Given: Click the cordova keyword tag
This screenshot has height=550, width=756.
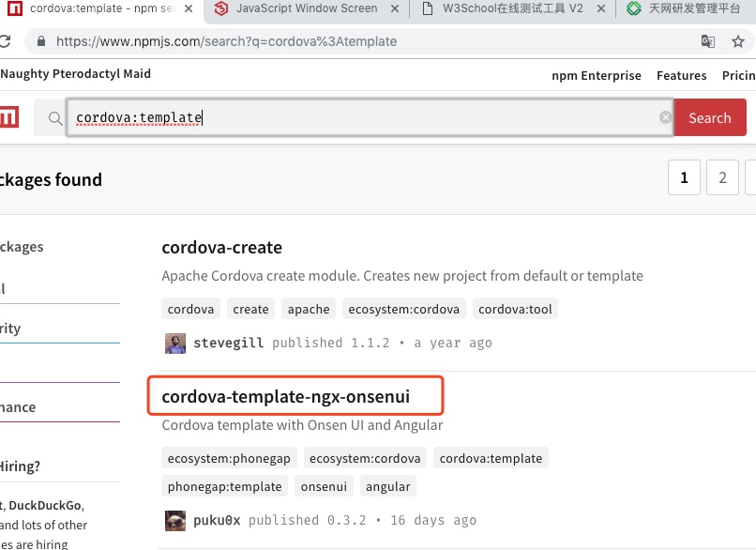Looking at the screenshot, I should point(190,309).
